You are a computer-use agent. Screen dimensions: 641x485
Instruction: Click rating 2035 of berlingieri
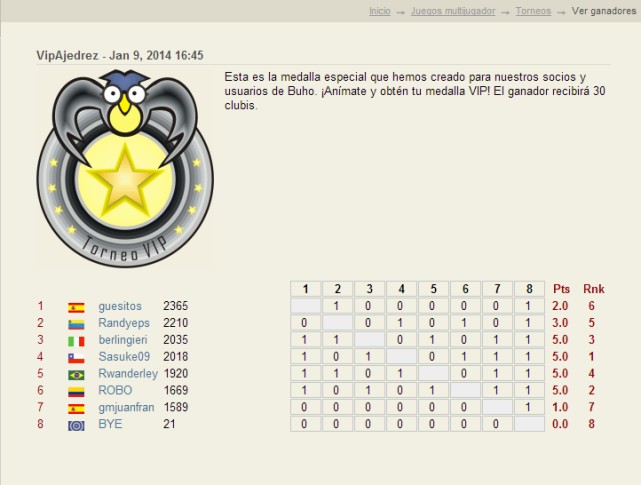(175, 339)
